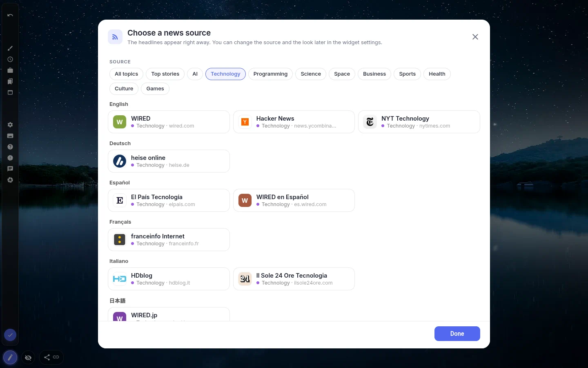The image size is (588, 368).
Task: Toggle the crossed-out eye visibility button
Action: tap(28, 357)
